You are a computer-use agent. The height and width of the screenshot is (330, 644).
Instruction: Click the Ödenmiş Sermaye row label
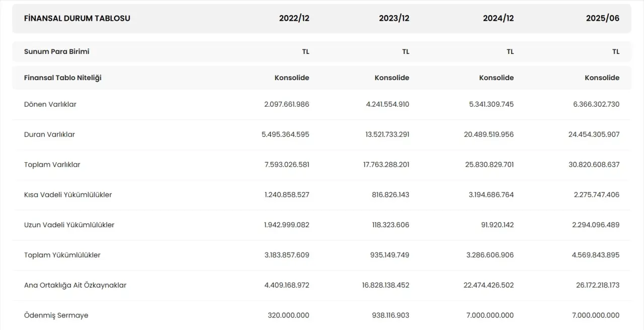click(56, 315)
